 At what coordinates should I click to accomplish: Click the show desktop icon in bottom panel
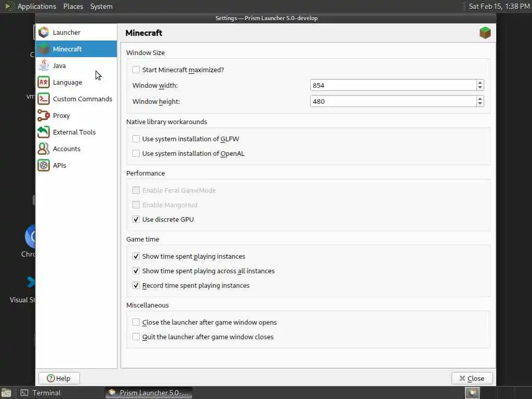coord(6,393)
